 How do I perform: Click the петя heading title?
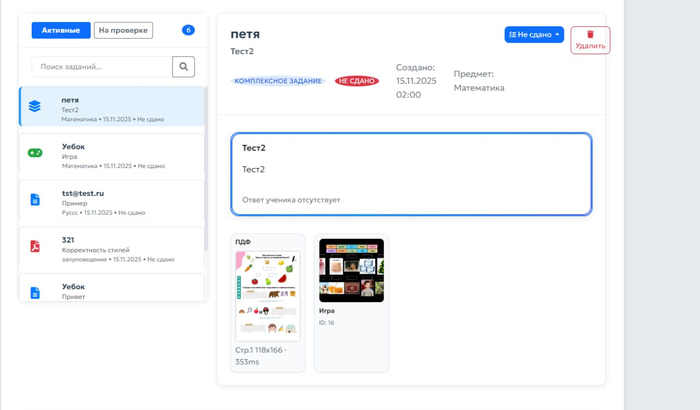point(245,34)
